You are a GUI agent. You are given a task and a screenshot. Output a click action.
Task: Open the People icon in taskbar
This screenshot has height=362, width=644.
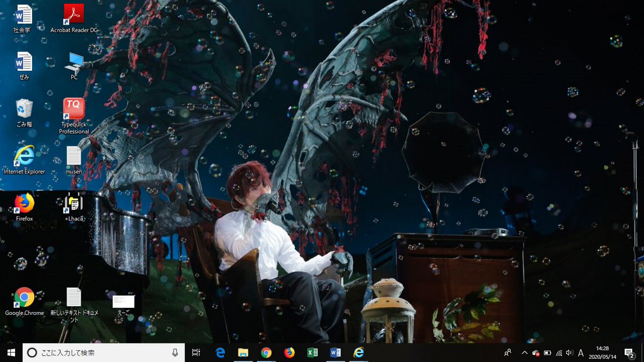pos(508,352)
